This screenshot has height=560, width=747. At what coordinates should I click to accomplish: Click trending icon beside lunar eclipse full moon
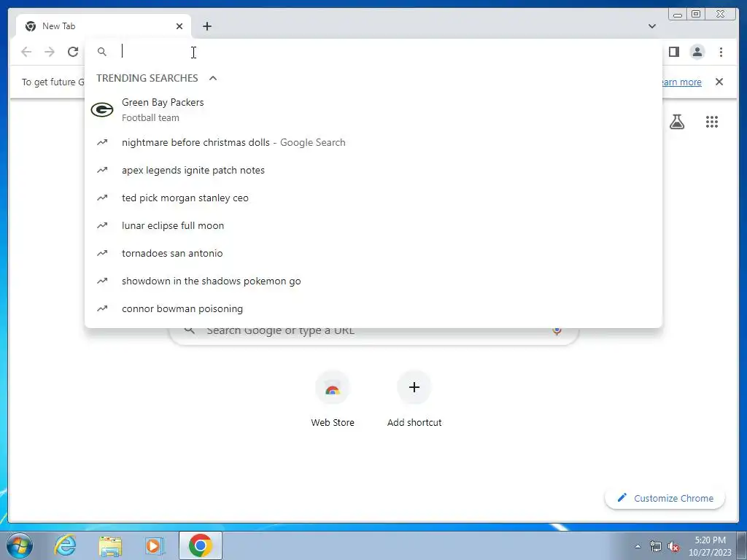pos(102,225)
